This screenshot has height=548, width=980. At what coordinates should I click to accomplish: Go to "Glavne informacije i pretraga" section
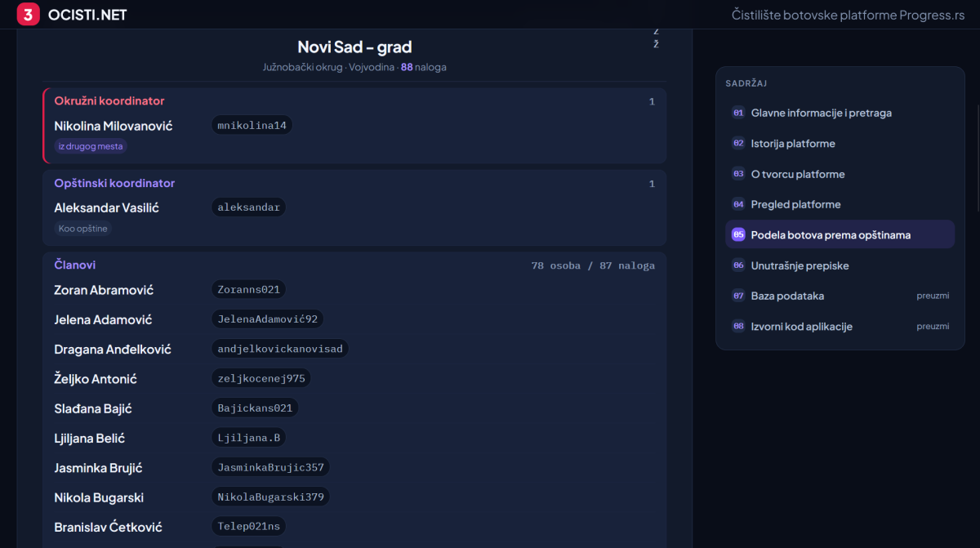point(840,113)
